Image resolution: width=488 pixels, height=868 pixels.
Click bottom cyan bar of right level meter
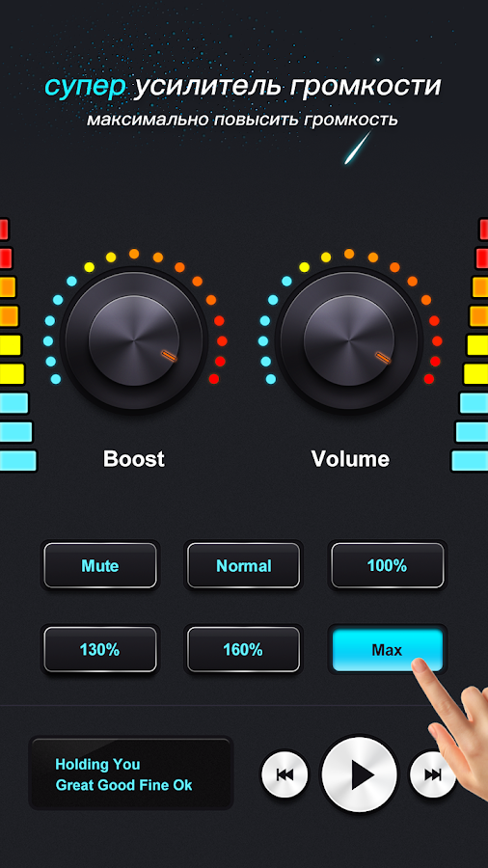point(469,461)
